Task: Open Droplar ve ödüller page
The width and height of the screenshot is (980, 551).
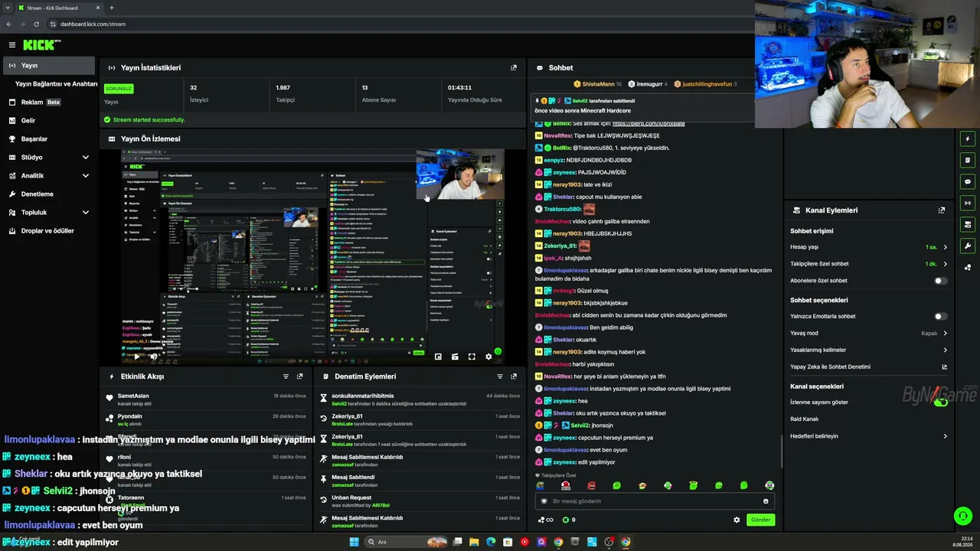Action: click(x=49, y=231)
